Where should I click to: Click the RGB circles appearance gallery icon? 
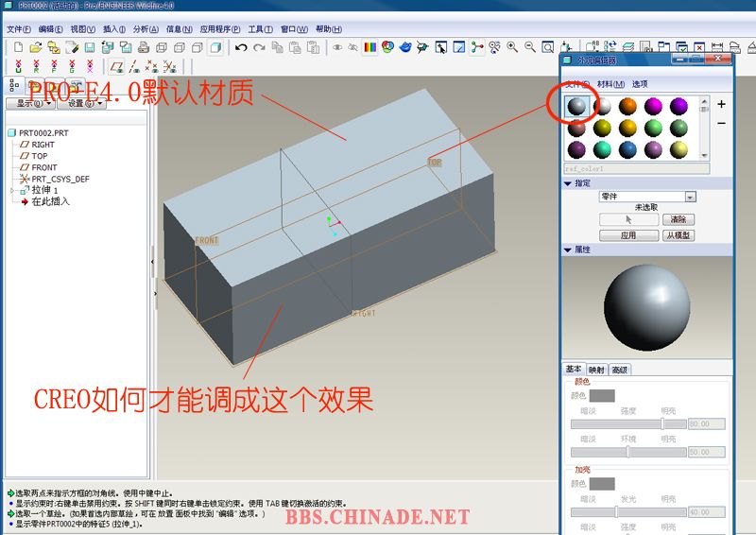point(387,47)
